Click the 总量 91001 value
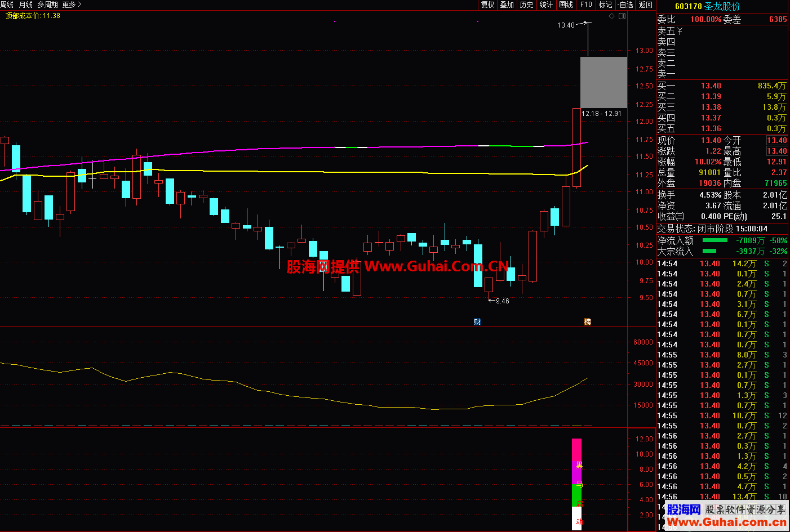Screen dimensions: 790x532 coord(710,173)
